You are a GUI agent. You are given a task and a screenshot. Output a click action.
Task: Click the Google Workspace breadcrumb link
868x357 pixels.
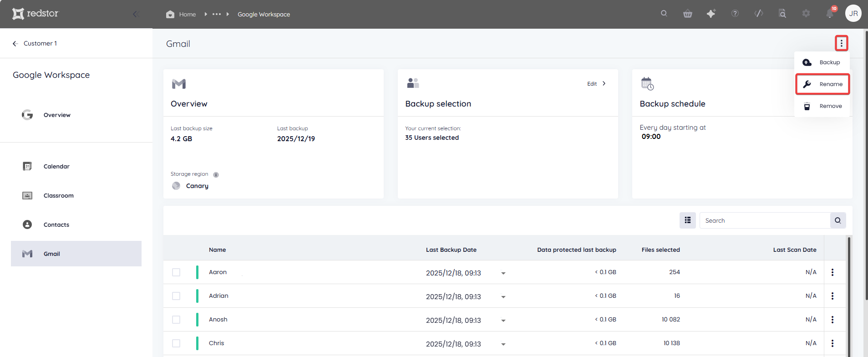[x=264, y=14]
